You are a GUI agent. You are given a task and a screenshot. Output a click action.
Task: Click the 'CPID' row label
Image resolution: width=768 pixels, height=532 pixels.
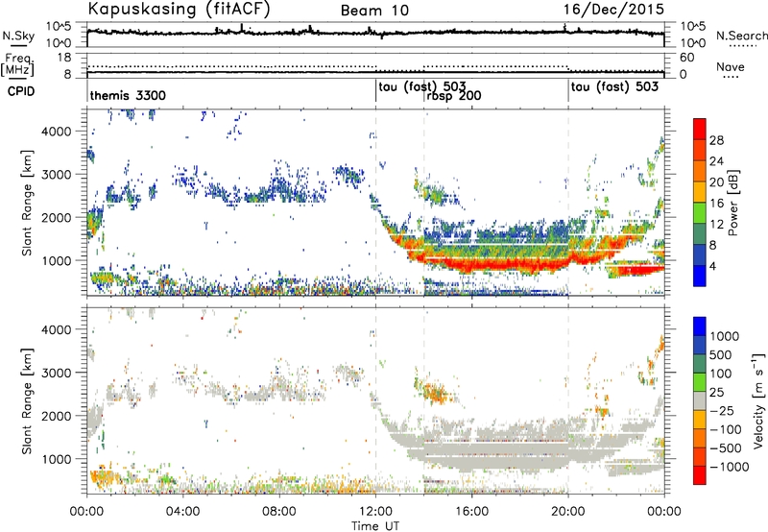[20, 91]
